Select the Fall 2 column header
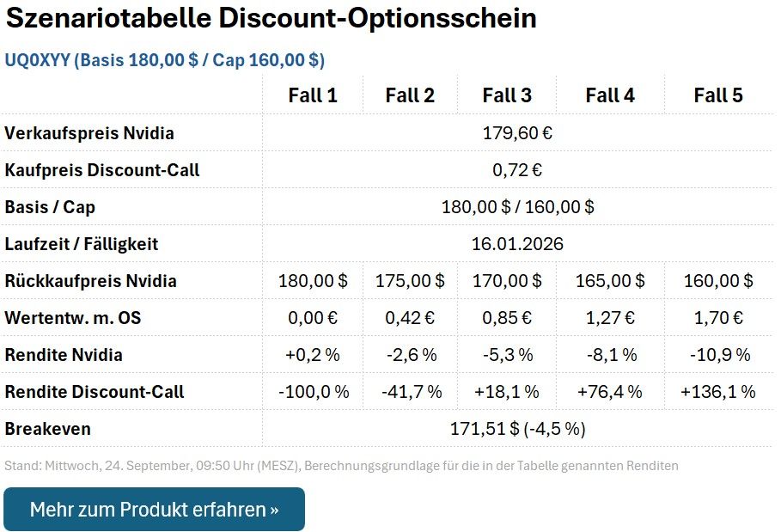Image resolution: width=781 pixels, height=532 pixels. point(410,95)
